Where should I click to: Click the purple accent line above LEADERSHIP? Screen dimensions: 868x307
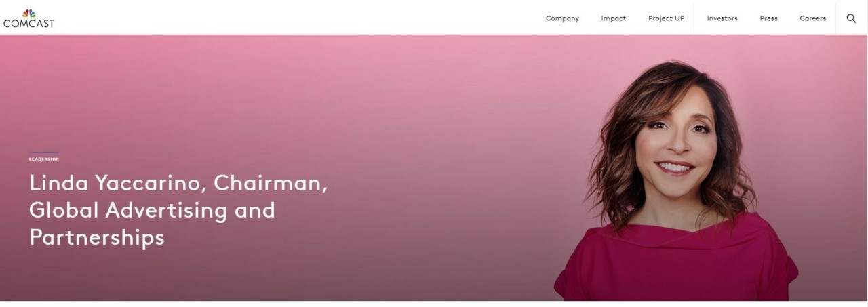pyautogui.click(x=43, y=153)
